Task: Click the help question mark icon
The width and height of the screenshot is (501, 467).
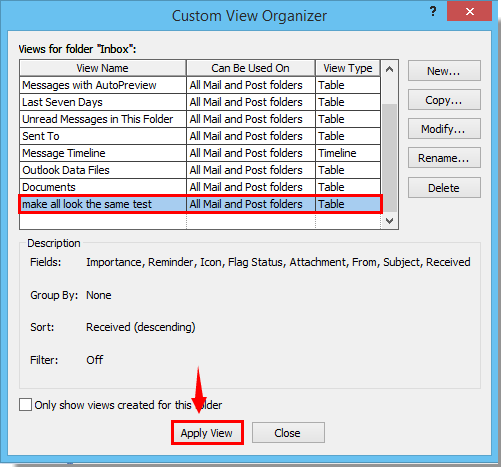Action: coord(433,12)
